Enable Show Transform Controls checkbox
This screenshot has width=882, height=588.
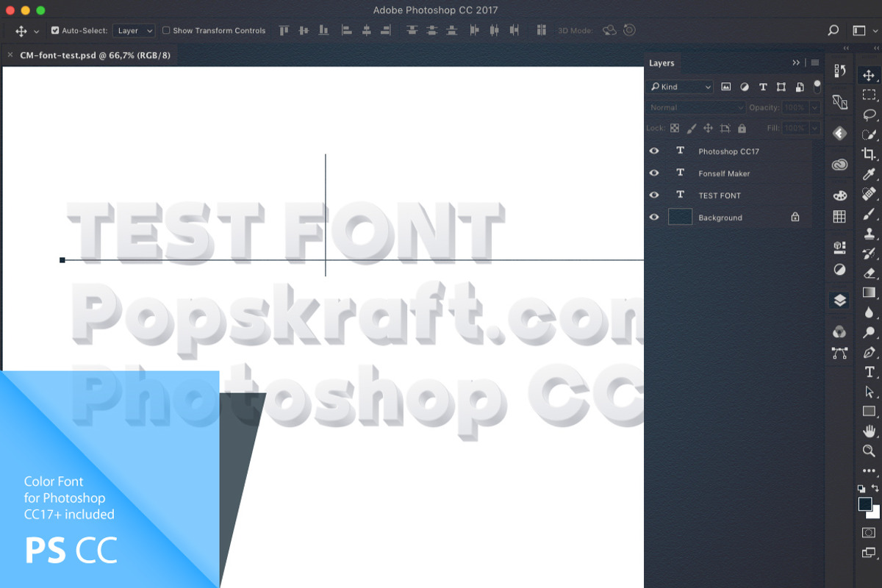(166, 31)
